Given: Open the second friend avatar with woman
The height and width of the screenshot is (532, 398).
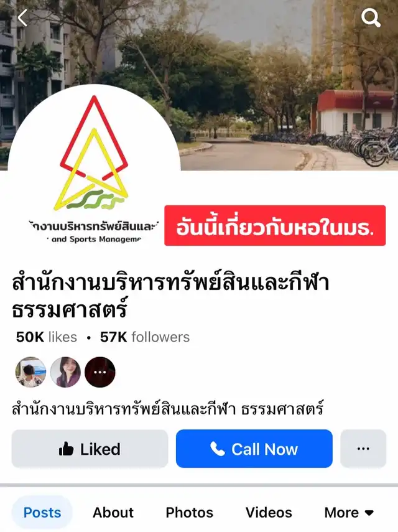Looking at the screenshot, I should (65, 372).
